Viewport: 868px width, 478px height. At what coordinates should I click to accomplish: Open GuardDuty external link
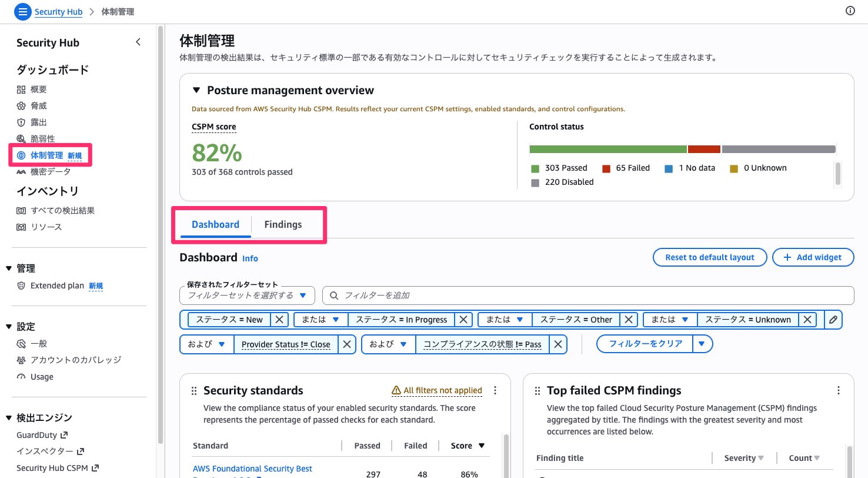42,435
